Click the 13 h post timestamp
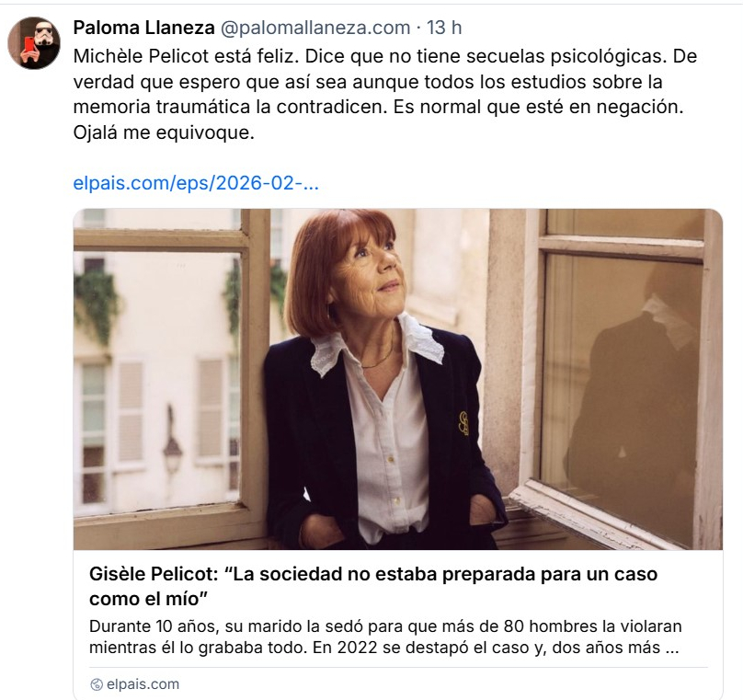The height and width of the screenshot is (700, 743). coord(444,28)
